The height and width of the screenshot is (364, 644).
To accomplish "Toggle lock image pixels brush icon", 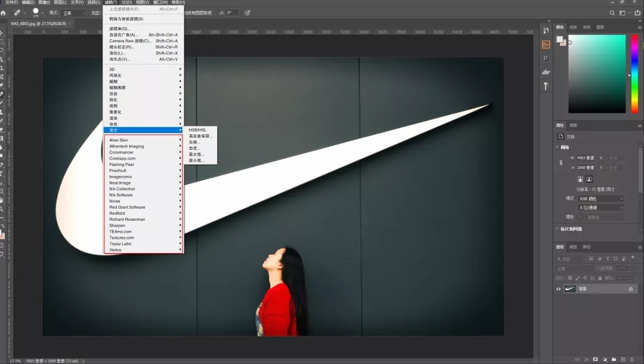I will tap(577, 278).
